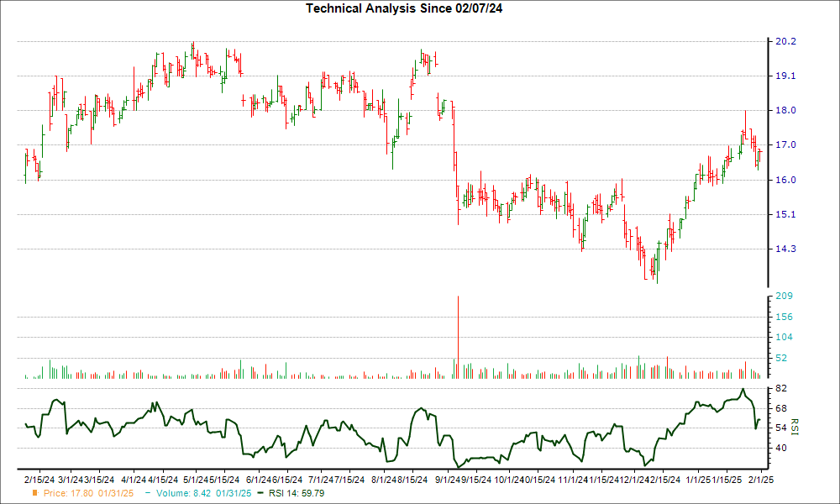Click the 209 volume axis label
The width and height of the screenshot is (840, 504).
pyautogui.click(x=784, y=297)
